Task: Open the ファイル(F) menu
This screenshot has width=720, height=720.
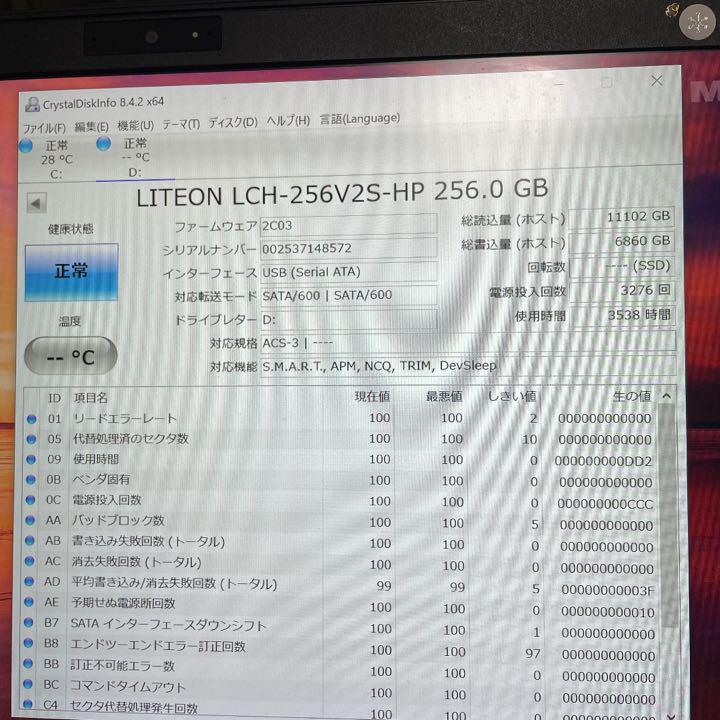Action: [44, 127]
